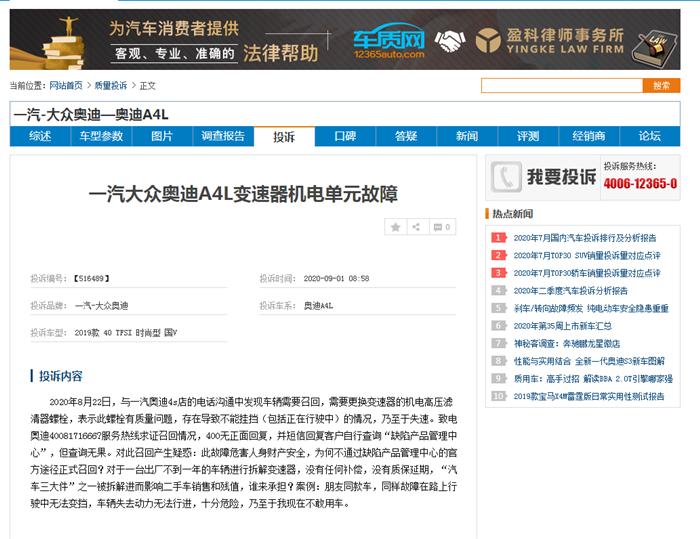Viewport: 700px width, 539px height.
Task: Open 2020年7月TOP30 SUV销量投诉量对应点评
Action: (x=587, y=255)
